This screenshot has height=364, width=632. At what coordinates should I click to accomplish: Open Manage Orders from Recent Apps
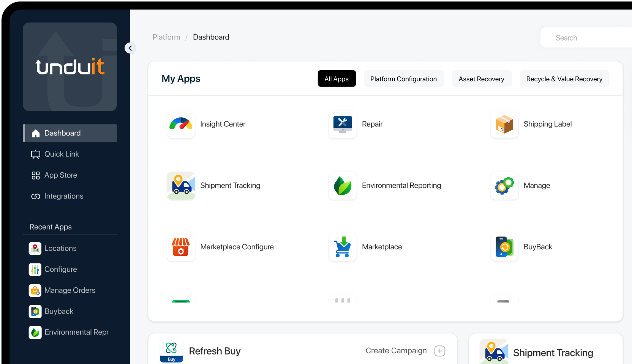pyautogui.click(x=70, y=290)
